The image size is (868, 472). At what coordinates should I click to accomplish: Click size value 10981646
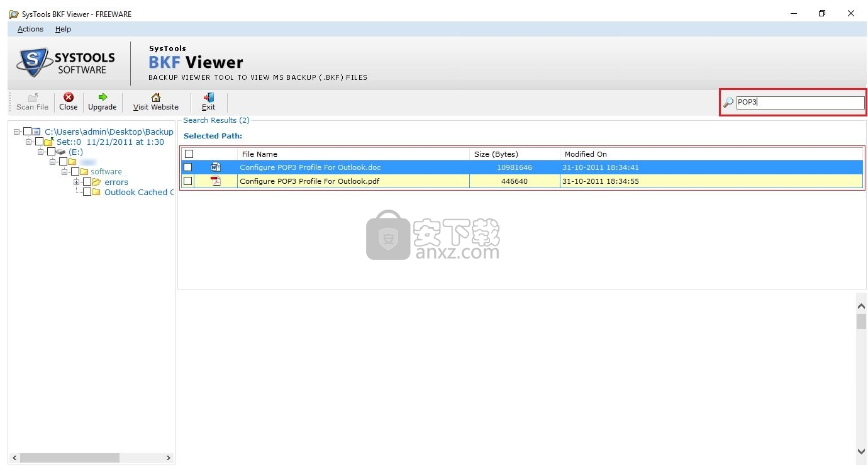coord(515,167)
